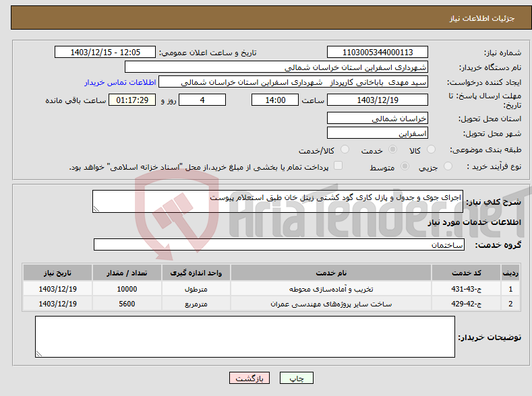
Task: Click the request creator field سید مهدی باباخانی
Action: (x=293, y=82)
